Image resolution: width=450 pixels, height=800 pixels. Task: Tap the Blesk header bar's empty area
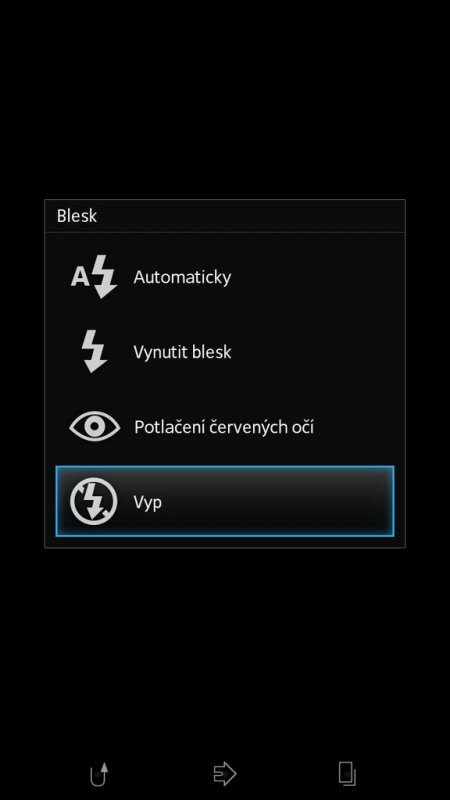coord(250,216)
